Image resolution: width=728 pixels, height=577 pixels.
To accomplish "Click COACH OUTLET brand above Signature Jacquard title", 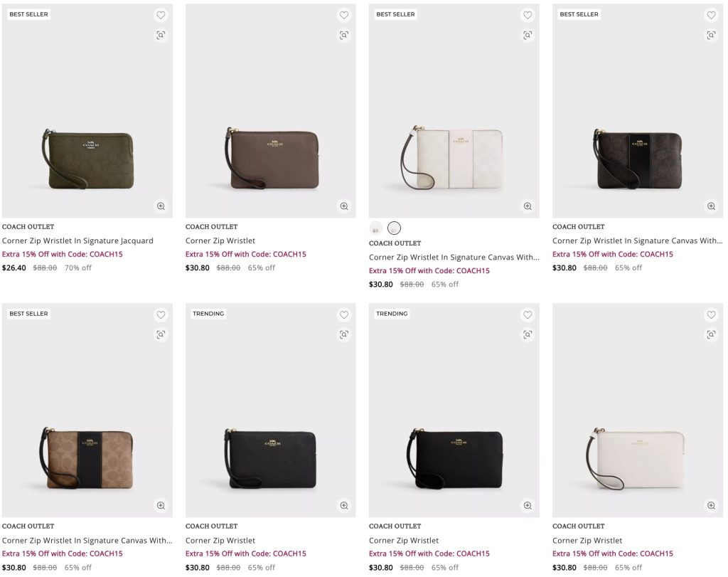I will coord(28,227).
